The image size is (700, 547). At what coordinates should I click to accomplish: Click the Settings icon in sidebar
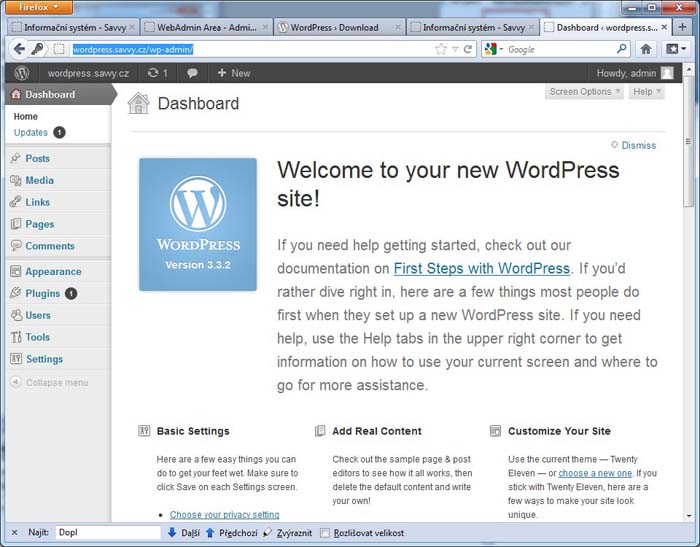(x=16, y=359)
